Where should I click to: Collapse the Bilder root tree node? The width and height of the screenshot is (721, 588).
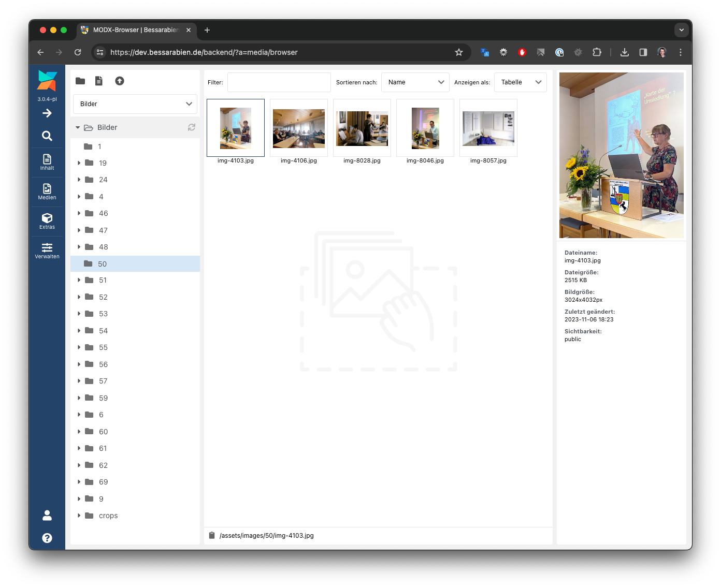point(78,127)
